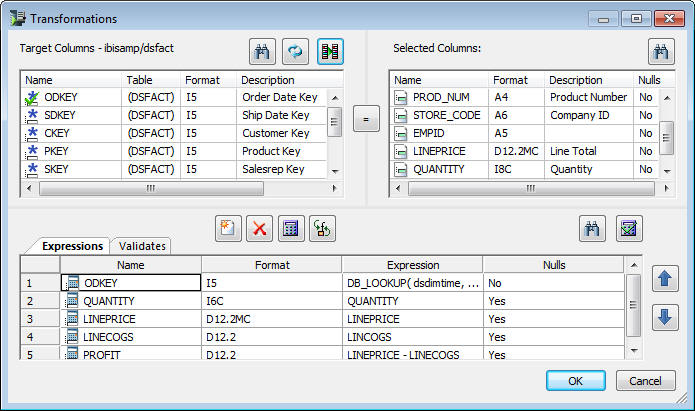Open the calculator icon for expressions
Image resolution: width=695 pixels, height=411 pixels.
[x=291, y=229]
